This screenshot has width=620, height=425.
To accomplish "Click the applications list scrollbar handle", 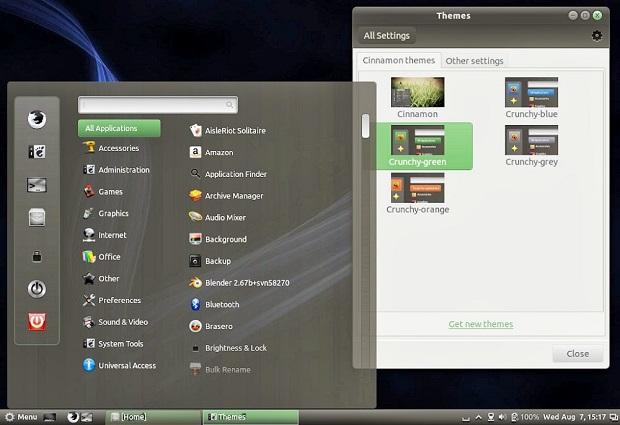I will tap(365, 126).
